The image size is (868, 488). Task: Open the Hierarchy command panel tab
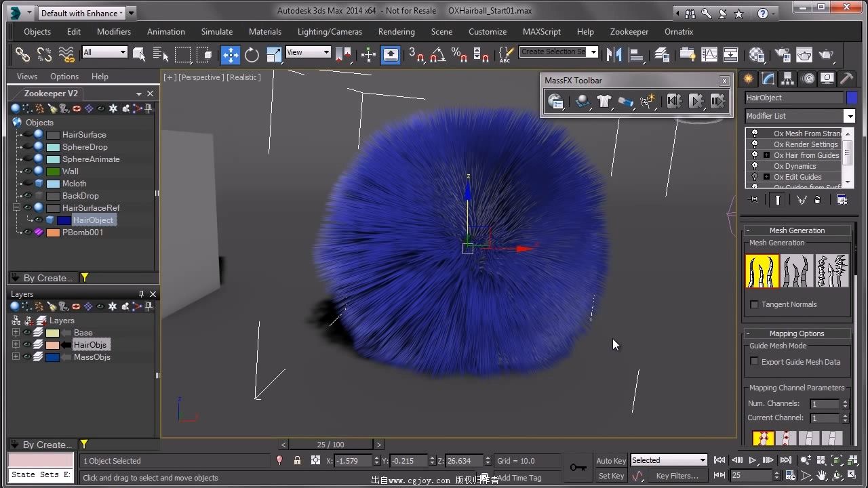click(x=787, y=79)
